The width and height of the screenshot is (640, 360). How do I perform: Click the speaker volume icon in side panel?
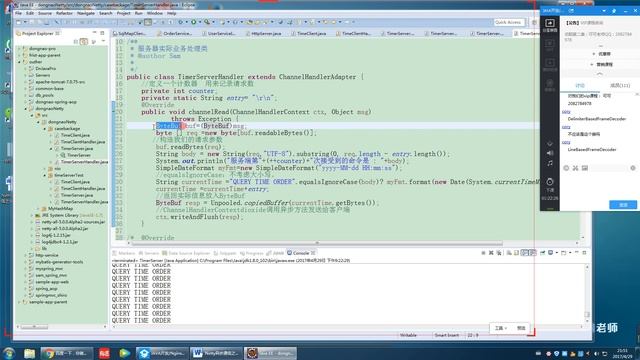(550, 153)
